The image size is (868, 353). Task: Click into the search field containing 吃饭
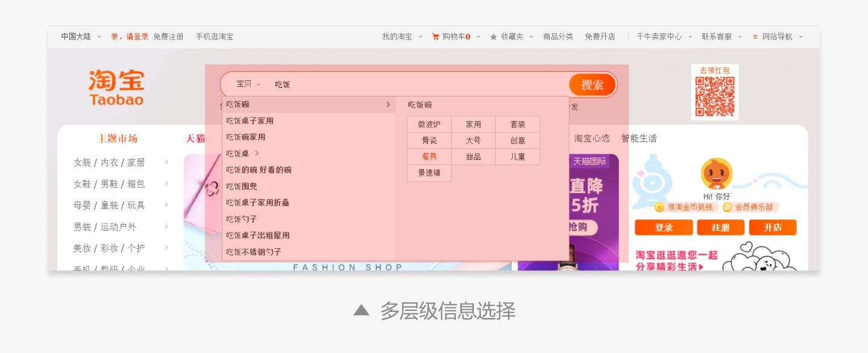(x=418, y=84)
